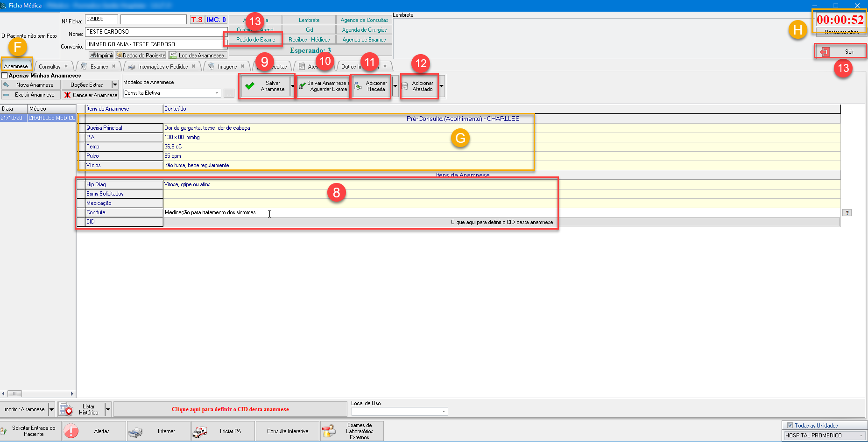The width and height of the screenshot is (868, 442).
Task: Click the green checkmark Salvar Anamnese icon
Action: [250, 86]
